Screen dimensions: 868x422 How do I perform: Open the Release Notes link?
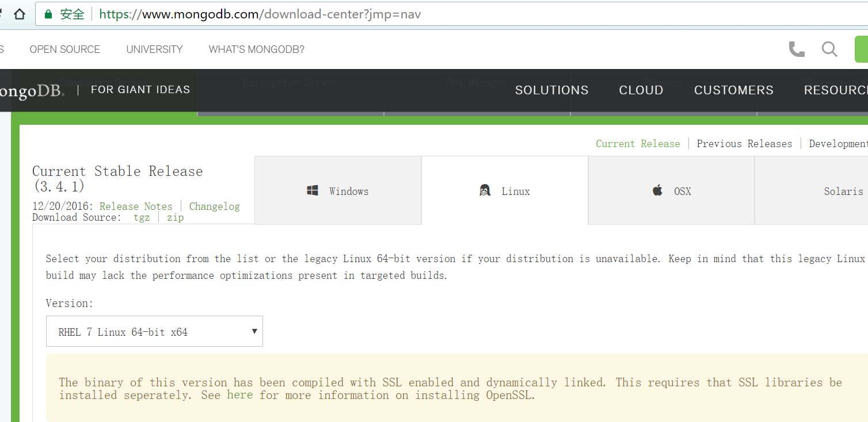136,206
